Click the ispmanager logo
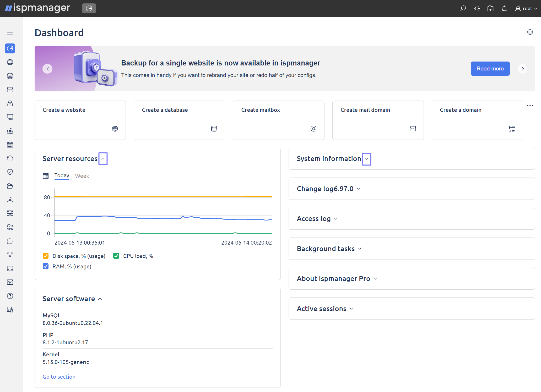The width and height of the screenshot is (541, 392). point(37,8)
